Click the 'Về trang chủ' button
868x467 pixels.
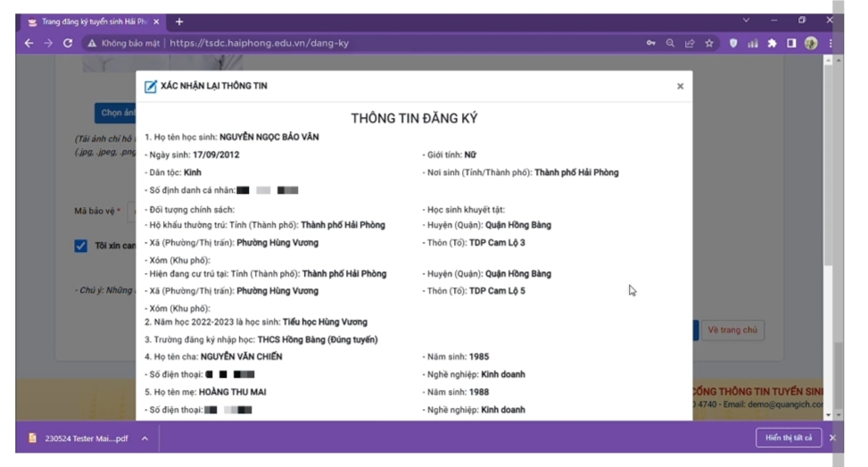tap(732, 330)
